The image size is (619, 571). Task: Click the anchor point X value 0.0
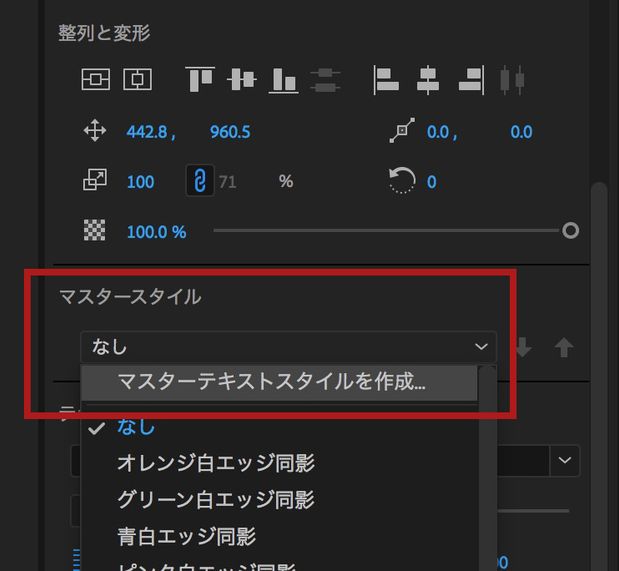(x=438, y=132)
